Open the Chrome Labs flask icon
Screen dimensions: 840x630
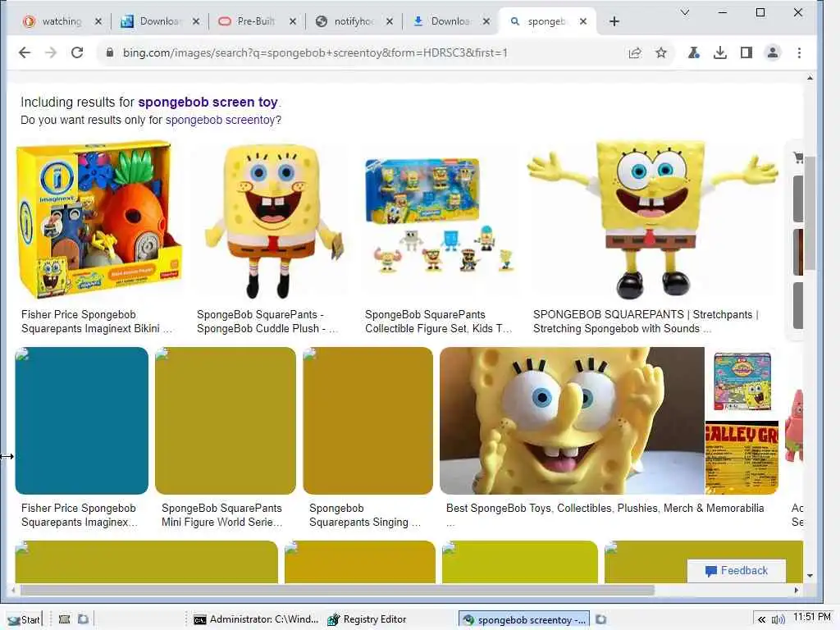pyautogui.click(x=694, y=52)
